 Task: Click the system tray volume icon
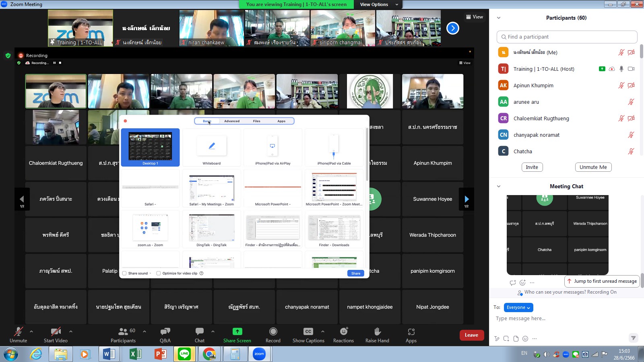546,354
